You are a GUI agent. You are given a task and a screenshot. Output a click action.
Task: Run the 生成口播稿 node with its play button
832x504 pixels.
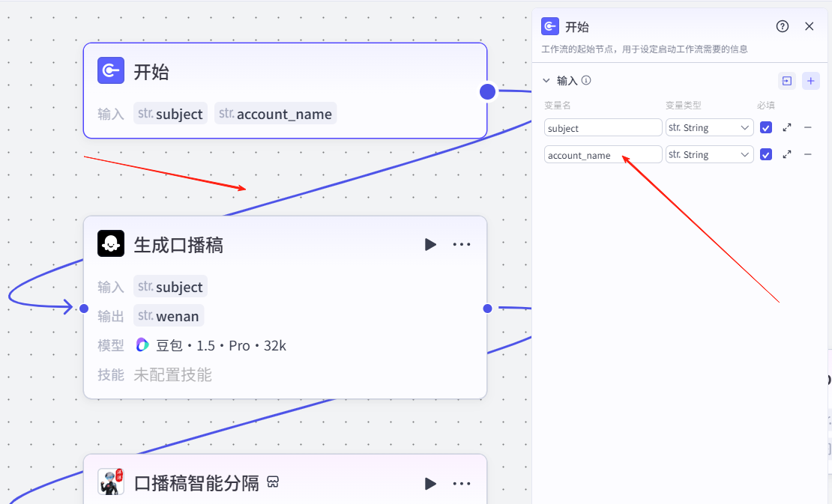(x=430, y=245)
